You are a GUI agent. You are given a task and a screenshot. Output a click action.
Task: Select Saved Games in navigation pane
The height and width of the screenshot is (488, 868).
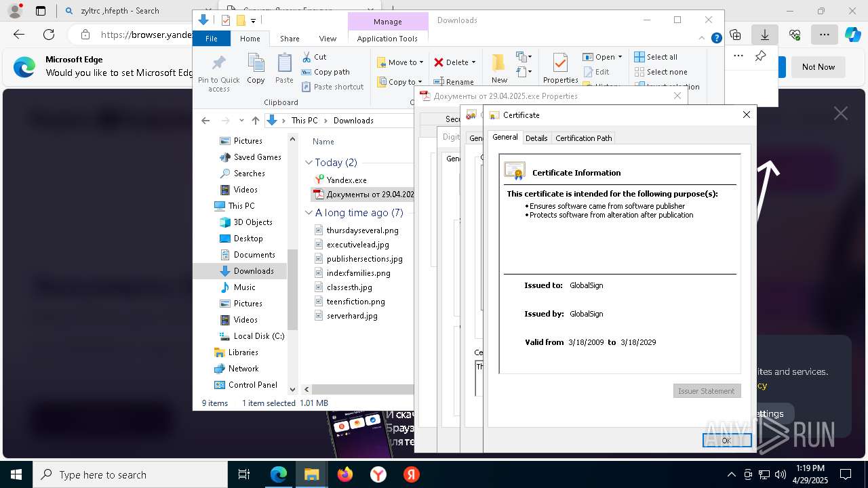250,157
